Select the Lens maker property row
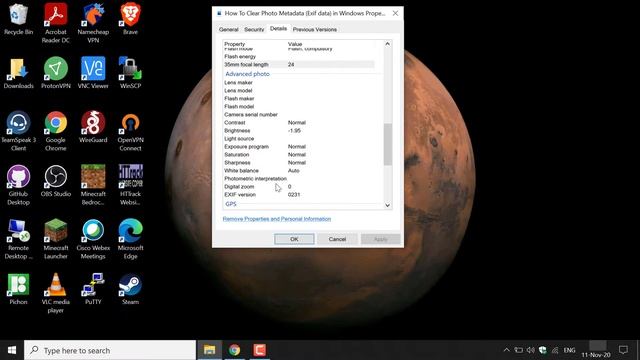 click(x=299, y=82)
